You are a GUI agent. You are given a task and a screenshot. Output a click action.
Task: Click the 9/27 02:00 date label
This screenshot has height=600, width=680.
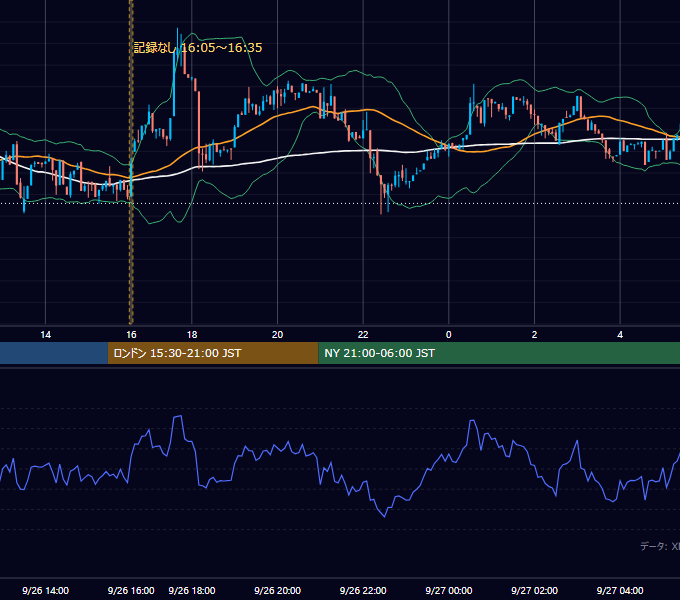534,590
